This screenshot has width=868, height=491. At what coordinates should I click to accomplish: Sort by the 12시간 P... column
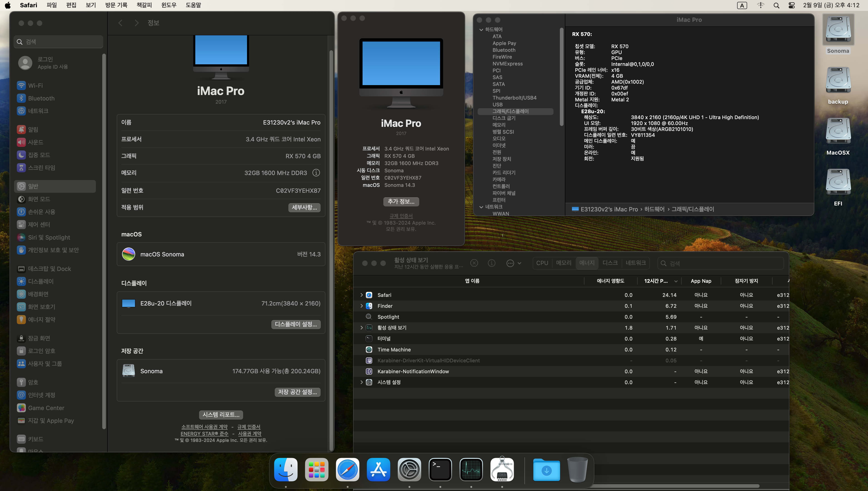click(x=659, y=281)
